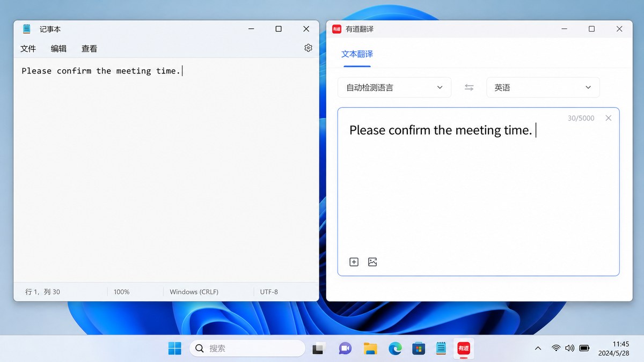This screenshot has width=644, height=362.
Task: Click the taskbar search box
Action: 247,349
